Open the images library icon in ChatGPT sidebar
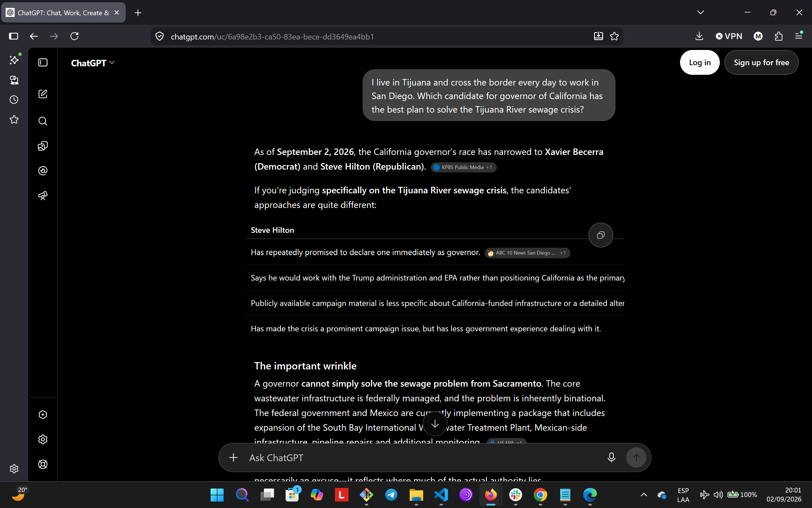Screen dimensions: 812x508 (x=43, y=146)
